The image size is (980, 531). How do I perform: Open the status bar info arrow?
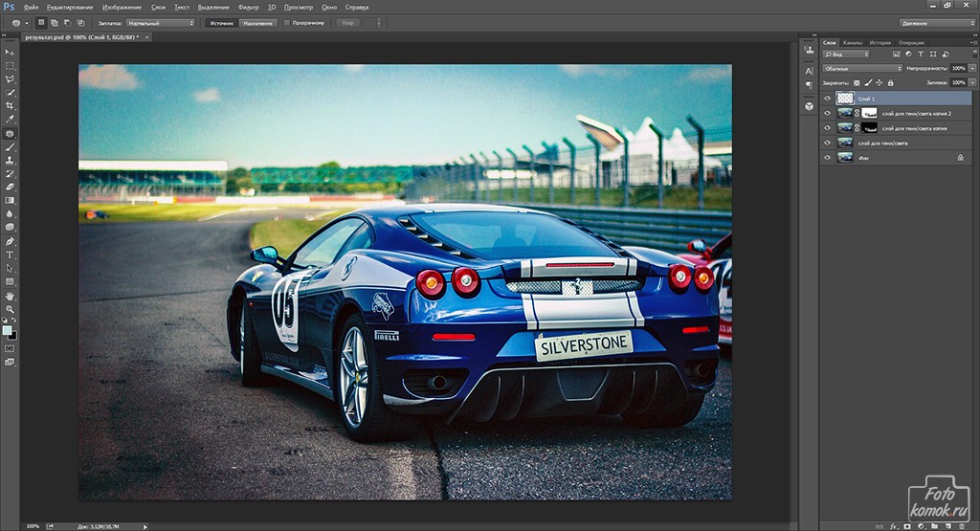coord(145,526)
